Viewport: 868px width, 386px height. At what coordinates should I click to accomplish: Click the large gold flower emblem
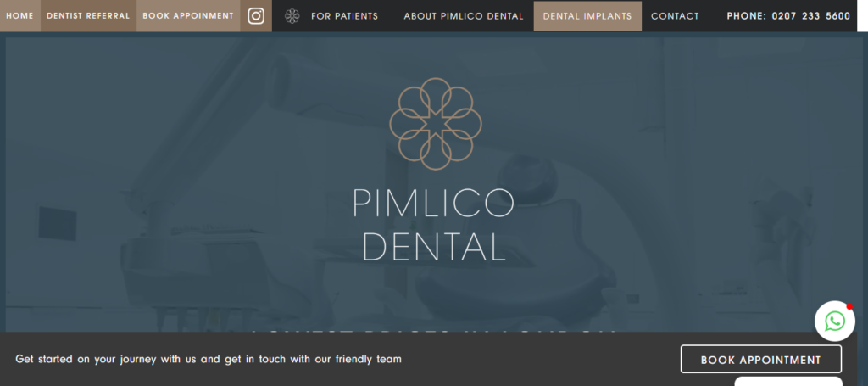pos(436,123)
